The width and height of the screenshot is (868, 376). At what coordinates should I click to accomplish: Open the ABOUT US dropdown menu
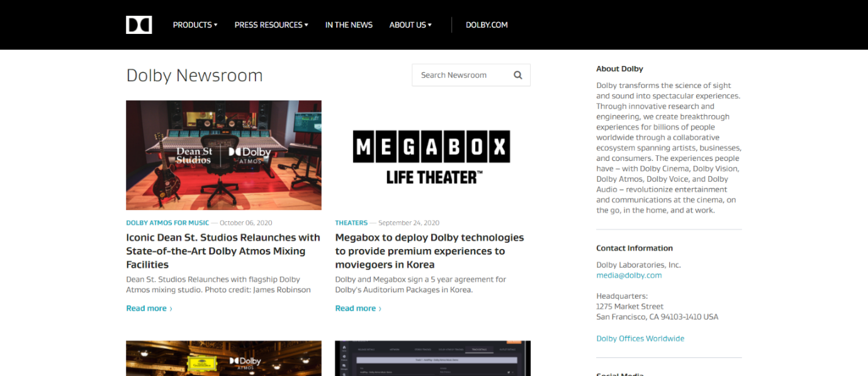(410, 25)
